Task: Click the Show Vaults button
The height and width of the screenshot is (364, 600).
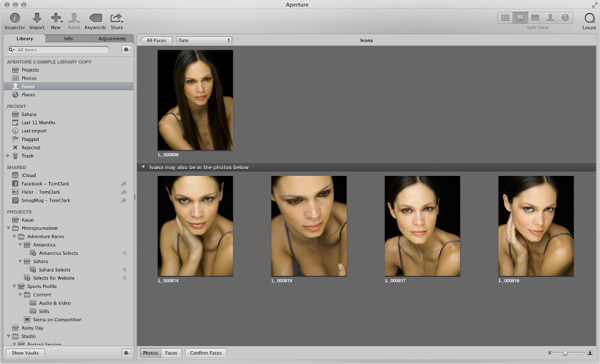Action: [25, 353]
